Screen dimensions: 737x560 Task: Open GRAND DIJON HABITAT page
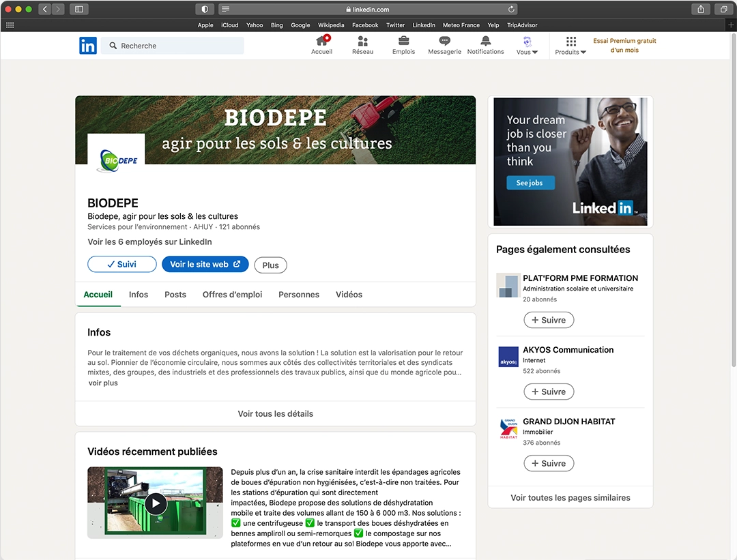[x=568, y=422]
